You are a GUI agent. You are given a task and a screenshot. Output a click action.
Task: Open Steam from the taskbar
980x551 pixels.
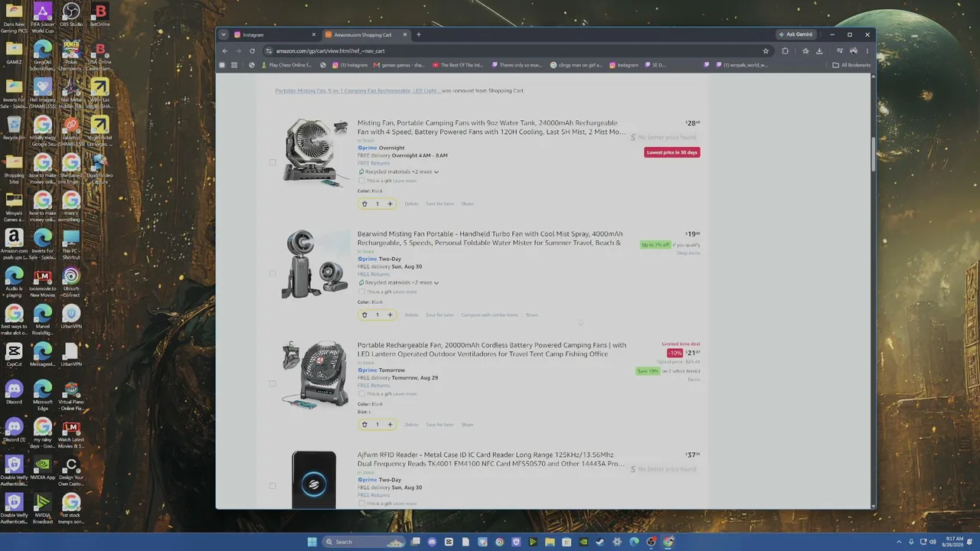click(x=600, y=542)
